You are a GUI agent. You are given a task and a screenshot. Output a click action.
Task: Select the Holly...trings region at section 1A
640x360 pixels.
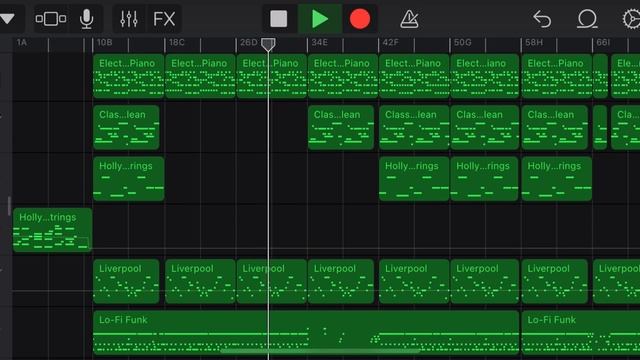[x=52, y=230]
